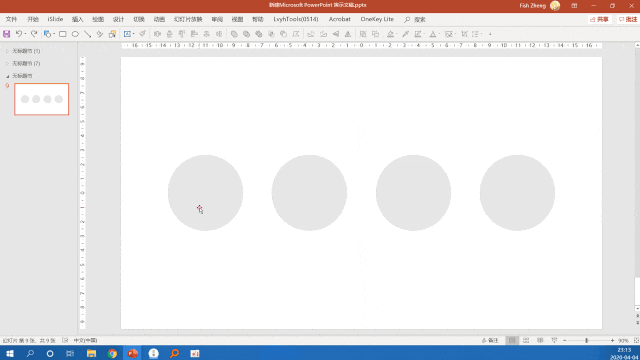Click the 共享 share button

click(600, 20)
